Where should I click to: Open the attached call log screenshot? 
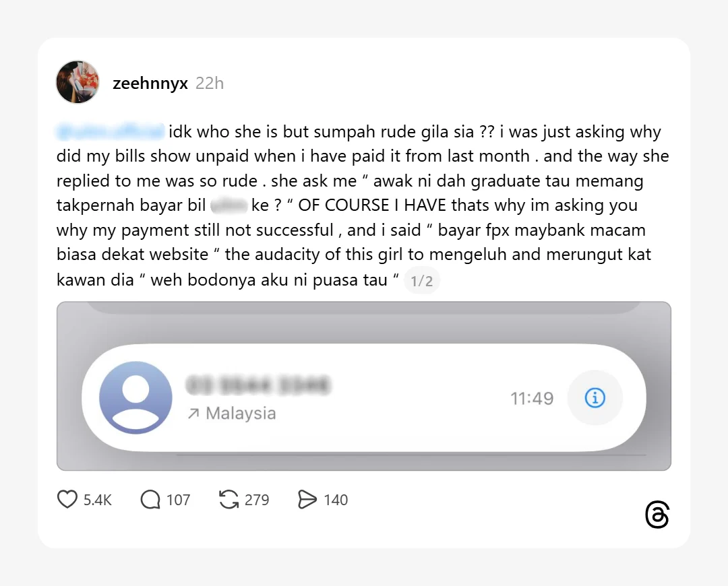364,386
